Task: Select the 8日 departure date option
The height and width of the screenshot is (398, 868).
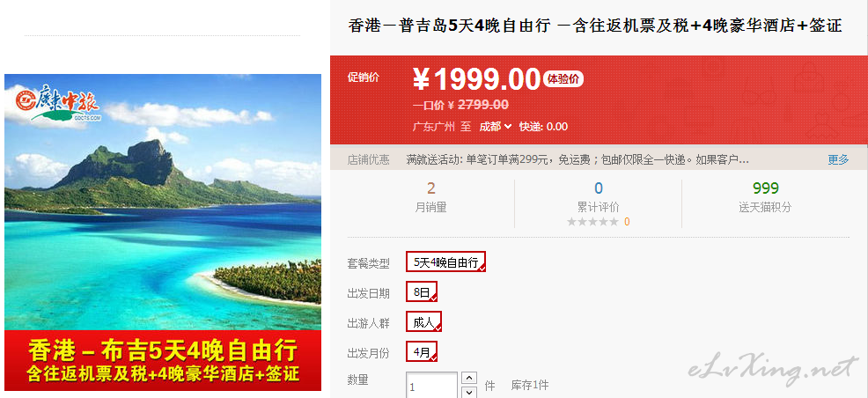Action: (x=422, y=291)
